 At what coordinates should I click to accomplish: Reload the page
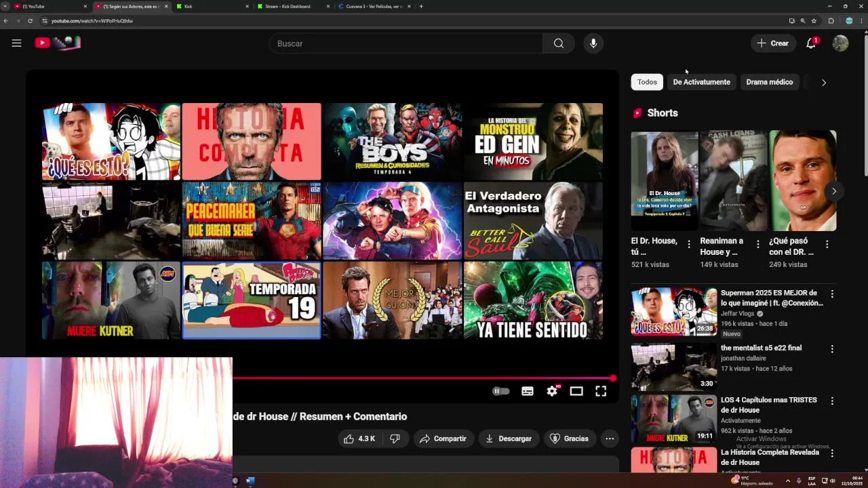point(30,21)
